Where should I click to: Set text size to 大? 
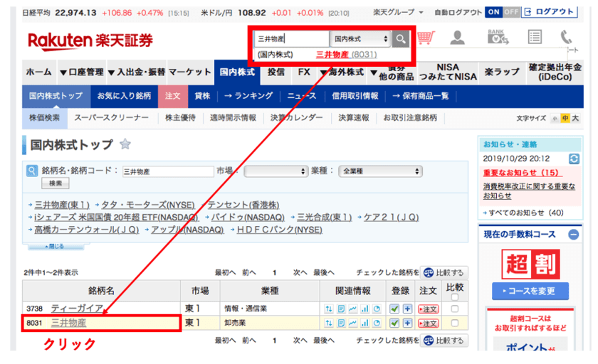coord(575,119)
